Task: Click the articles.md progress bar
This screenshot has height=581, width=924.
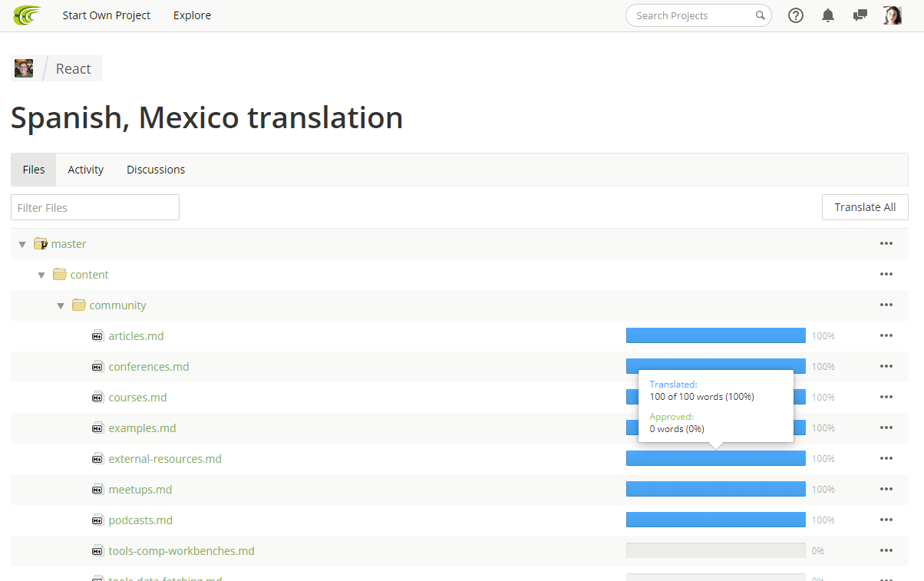Action: coord(716,335)
